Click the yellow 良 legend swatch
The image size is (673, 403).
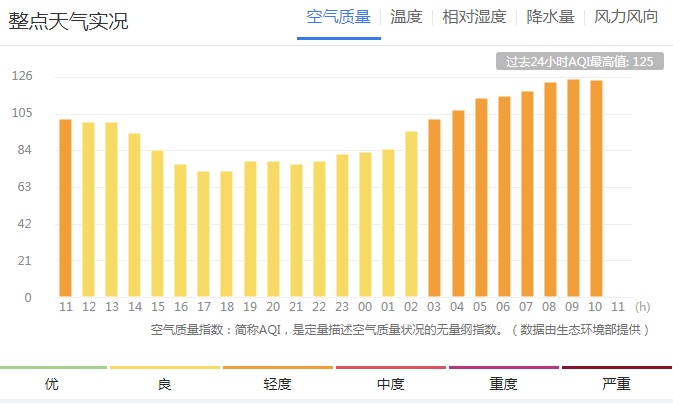(x=165, y=368)
